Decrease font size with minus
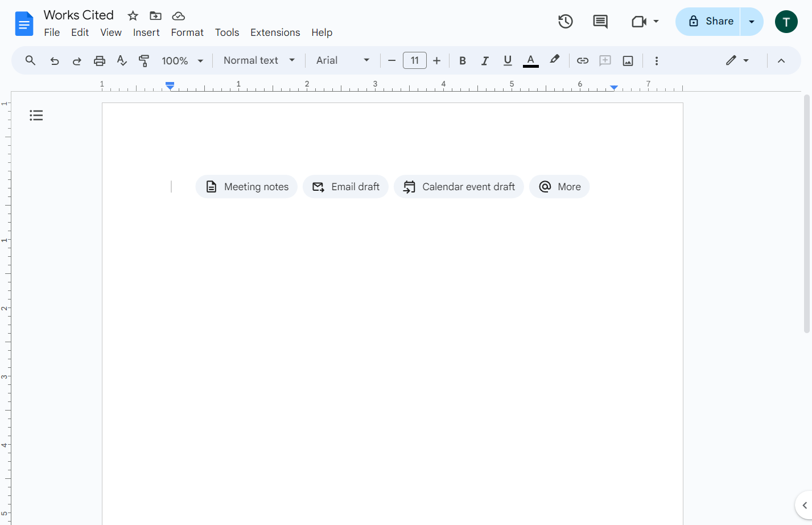The height and width of the screenshot is (525, 812). tap(391, 61)
